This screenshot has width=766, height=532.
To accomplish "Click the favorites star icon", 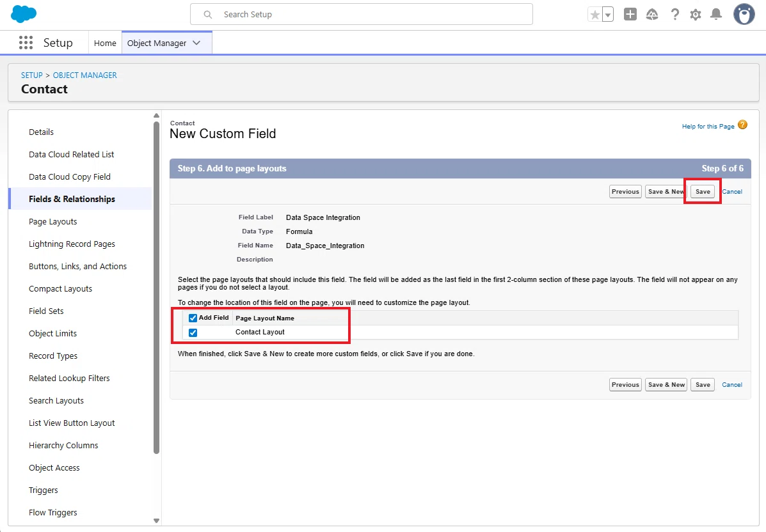I will coord(594,15).
